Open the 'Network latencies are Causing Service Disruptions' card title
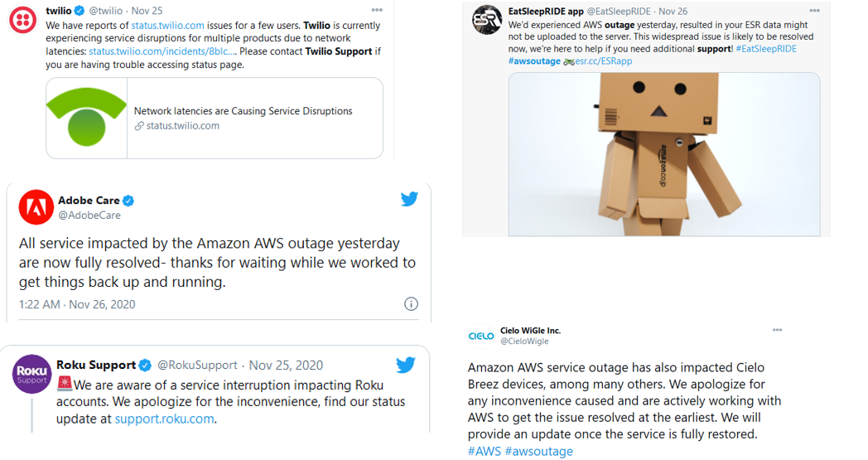868x460 pixels. pyautogui.click(x=243, y=111)
